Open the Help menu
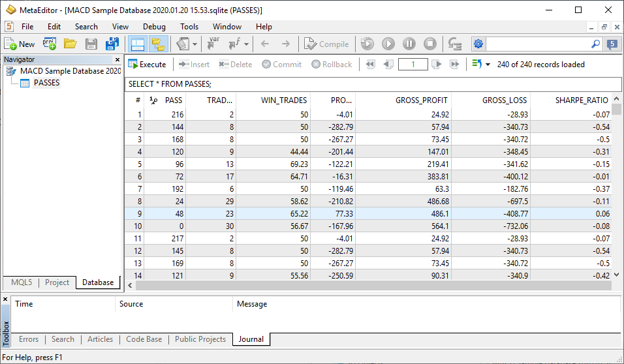Screen dimensions: 624x364 click(x=264, y=27)
